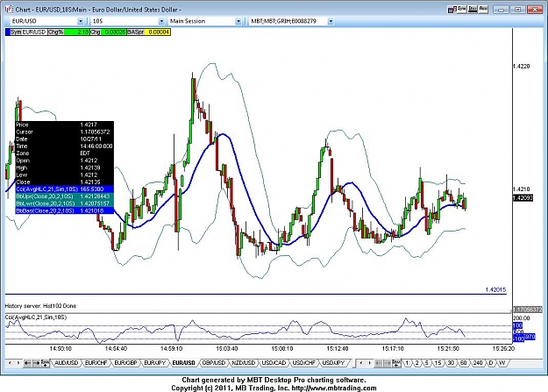Open the MBT account dropdown
The image size is (548, 392).
pos(331,21)
